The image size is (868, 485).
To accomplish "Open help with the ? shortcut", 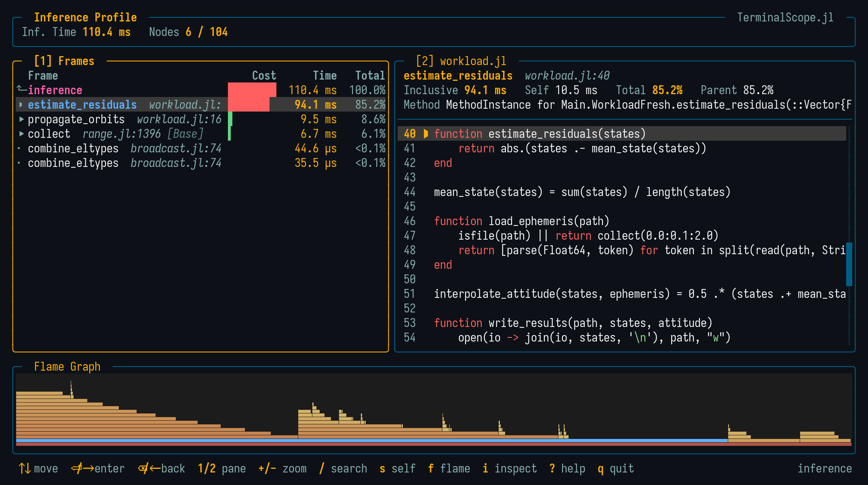I will coord(567,468).
